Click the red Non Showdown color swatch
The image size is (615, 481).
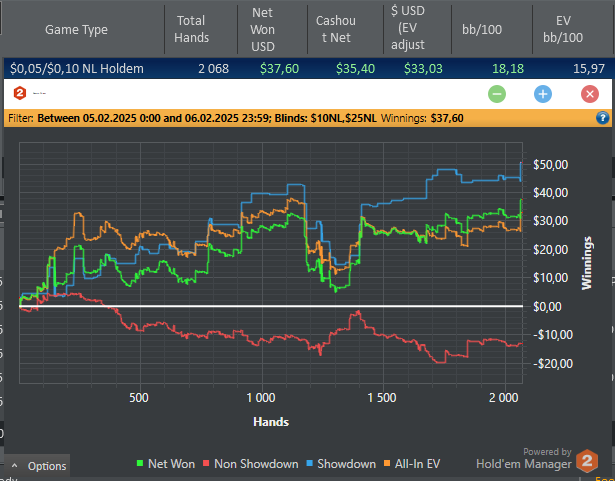[206, 464]
